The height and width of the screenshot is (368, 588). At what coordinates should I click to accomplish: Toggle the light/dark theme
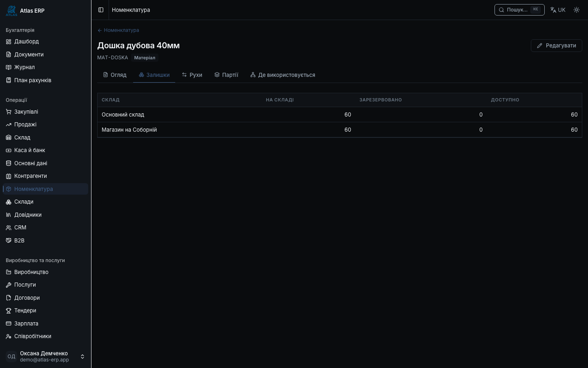pos(577,10)
